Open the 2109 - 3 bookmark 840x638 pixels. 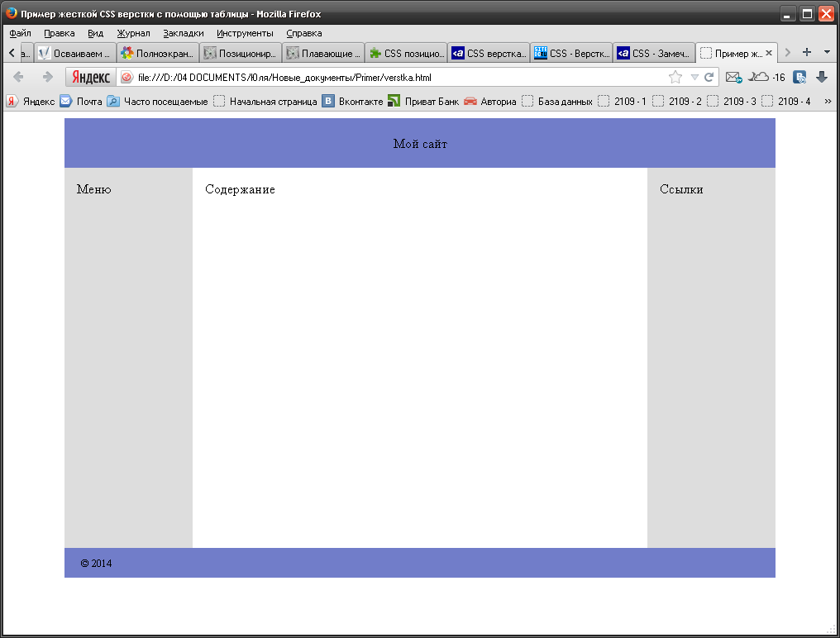pyautogui.click(x=731, y=102)
